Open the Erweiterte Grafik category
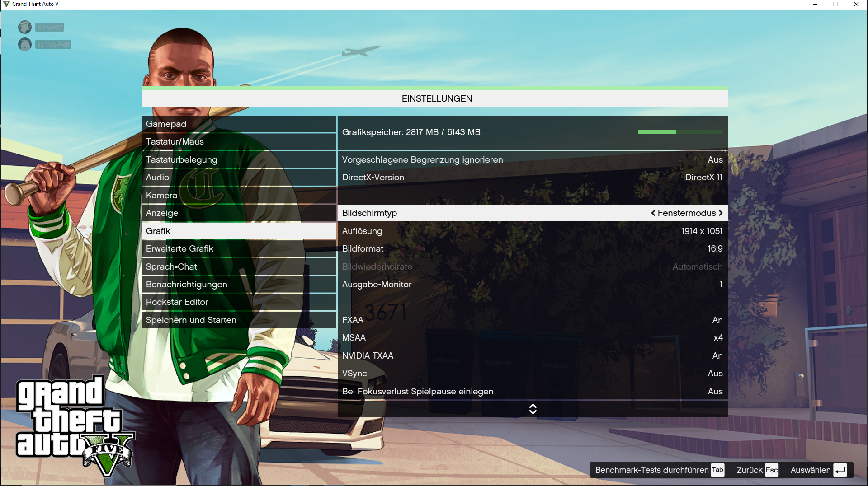The height and width of the screenshot is (486, 868). (239, 249)
